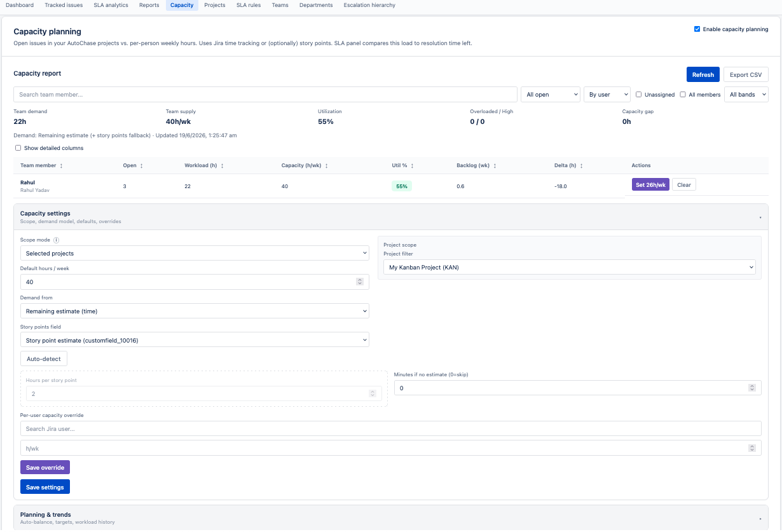Switch to the Projects tab
The image size is (782, 532).
pos(215,5)
